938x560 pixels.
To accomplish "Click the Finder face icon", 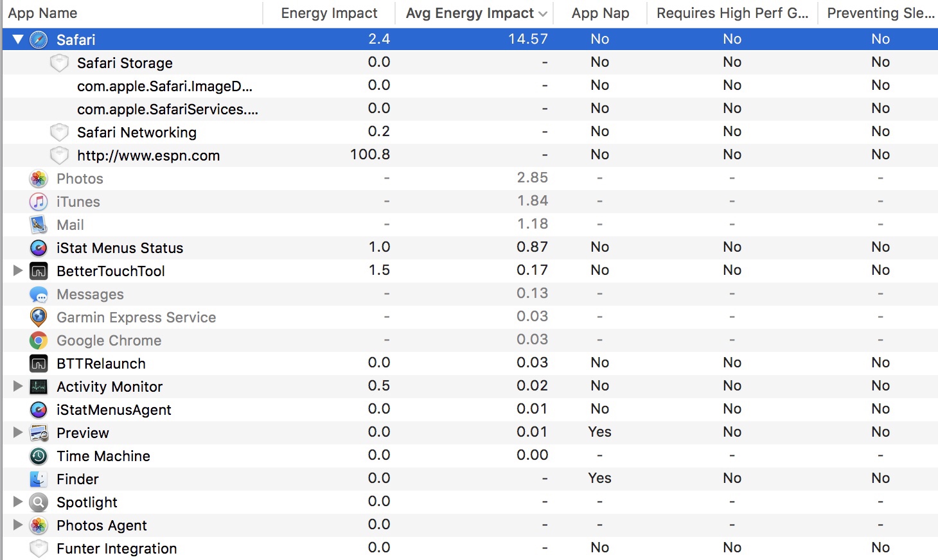I will point(39,479).
